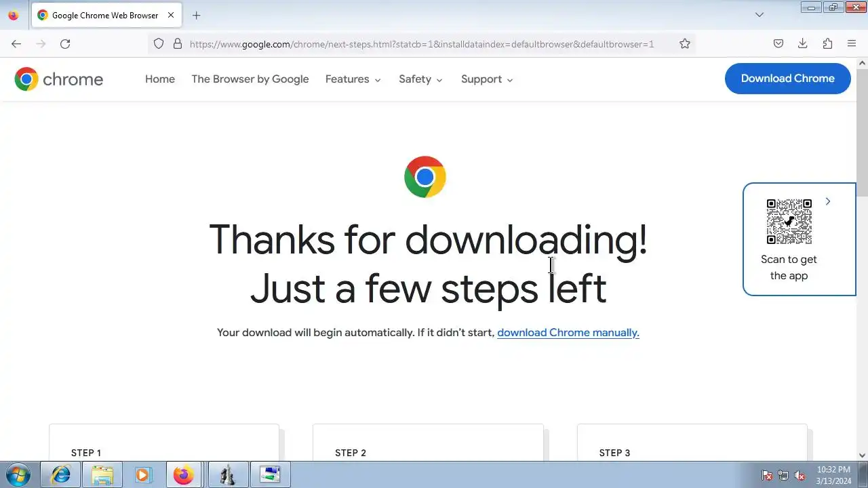Screen dimensions: 868x488
Task: Click the scrollbar up arrow
Action: point(863,64)
